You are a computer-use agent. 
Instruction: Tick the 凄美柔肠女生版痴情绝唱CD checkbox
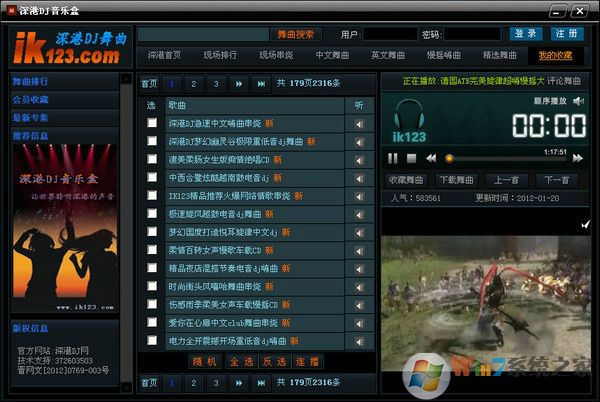152,159
